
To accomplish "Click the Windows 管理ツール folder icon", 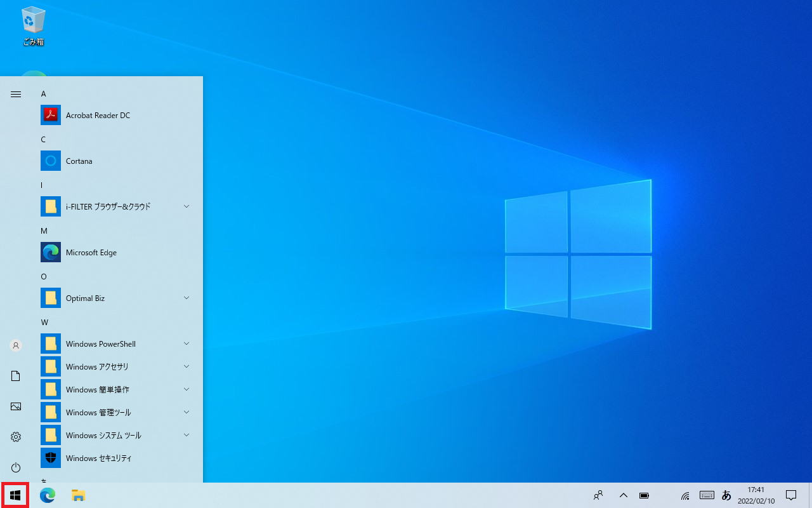I will (x=51, y=413).
